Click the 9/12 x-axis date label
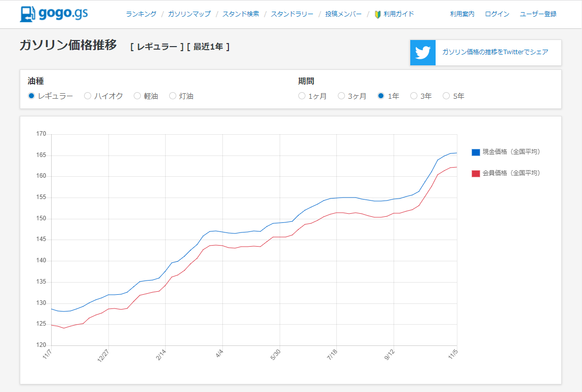Viewport: 582px width, 392px height. pyautogui.click(x=390, y=355)
